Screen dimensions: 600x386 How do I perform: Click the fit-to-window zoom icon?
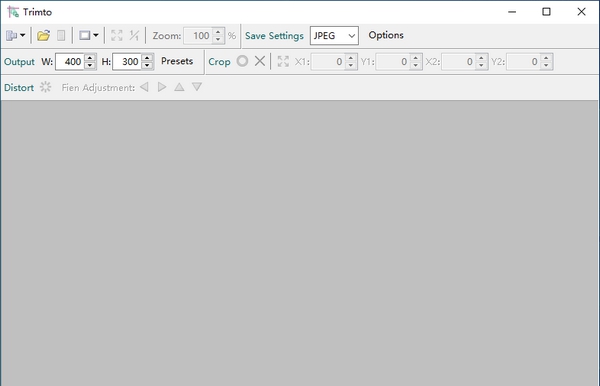coord(117,36)
